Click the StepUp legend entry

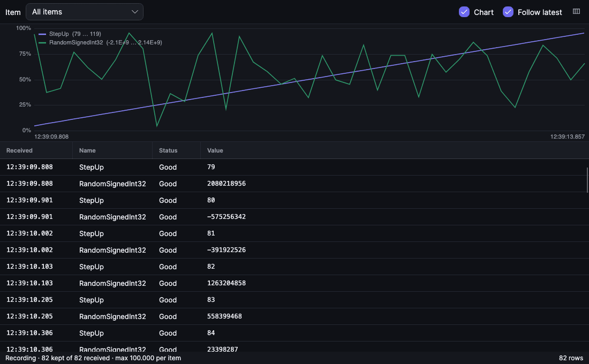point(70,34)
